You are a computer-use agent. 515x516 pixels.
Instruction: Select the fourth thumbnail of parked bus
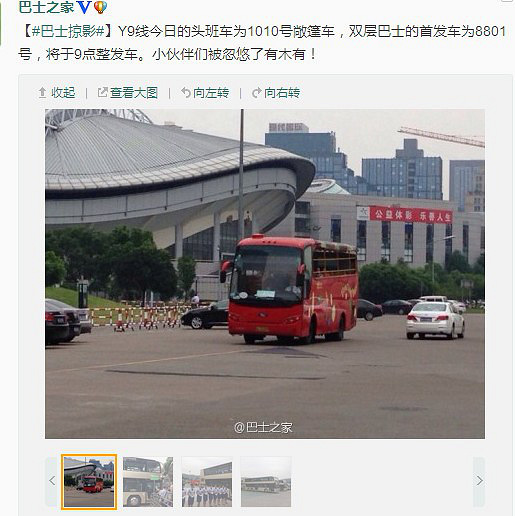coord(266,482)
